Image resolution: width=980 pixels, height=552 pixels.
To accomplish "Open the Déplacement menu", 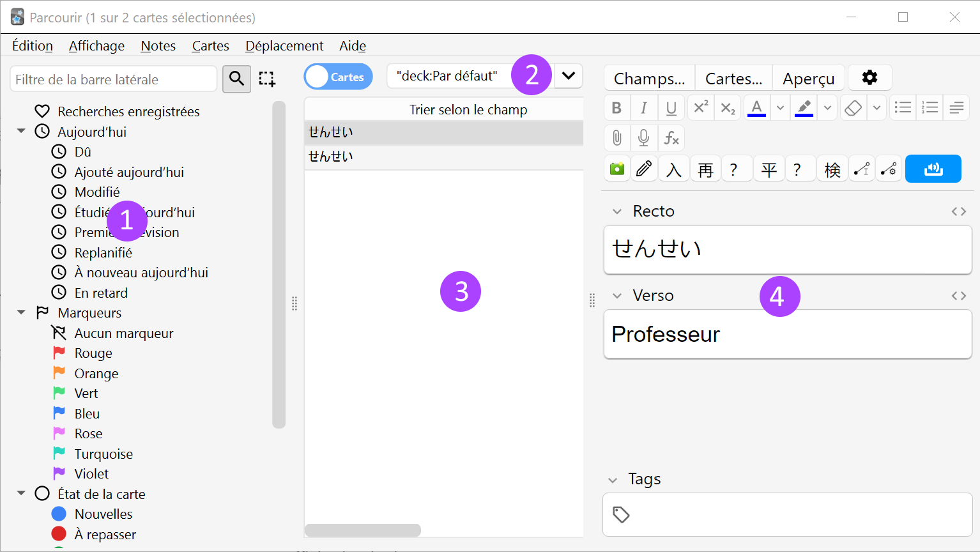I will [284, 46].
